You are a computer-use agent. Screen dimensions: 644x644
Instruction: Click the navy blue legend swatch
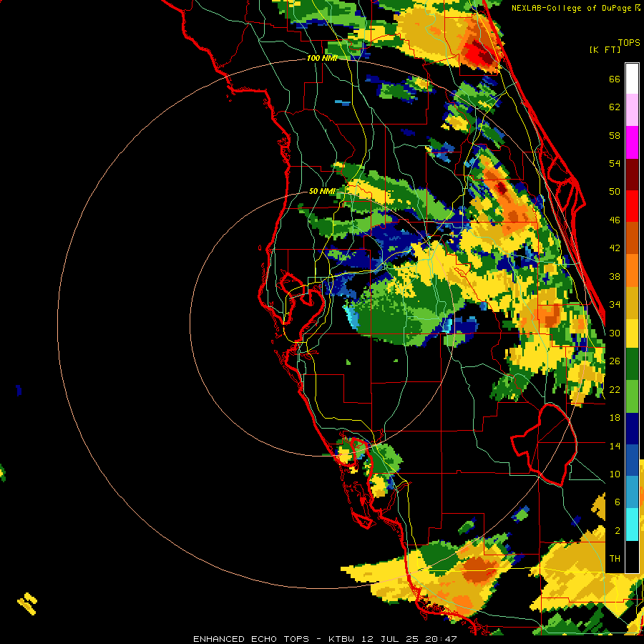point(632,429)
